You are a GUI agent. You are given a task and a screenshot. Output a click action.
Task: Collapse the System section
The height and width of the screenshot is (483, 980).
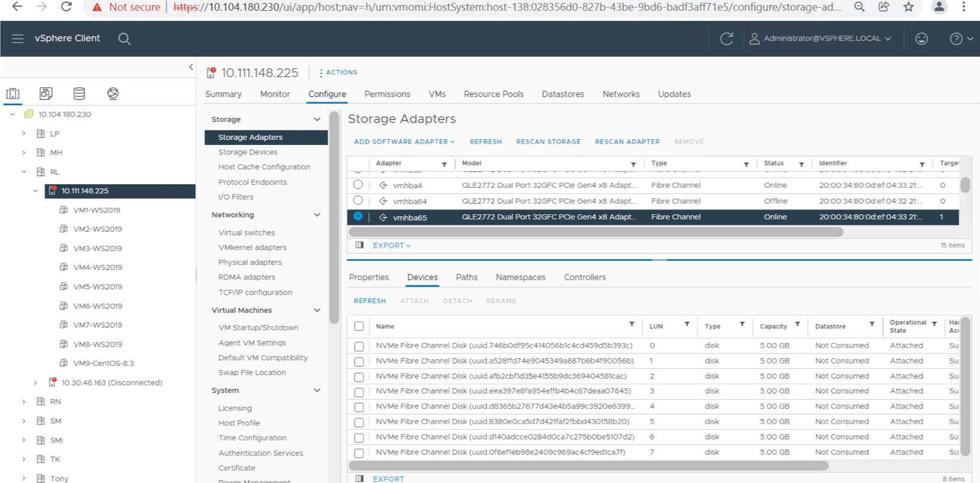click(317, 391)
